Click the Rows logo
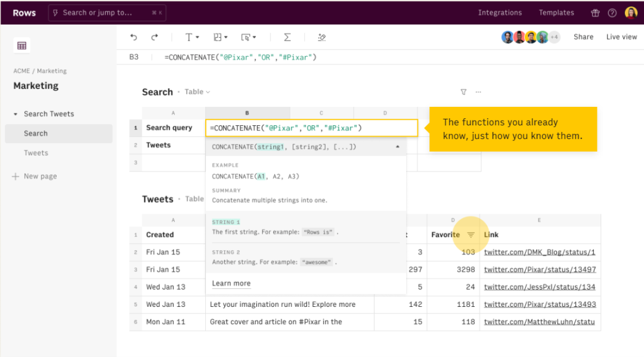Screen dimensions: 644x357 coord(24,13)
